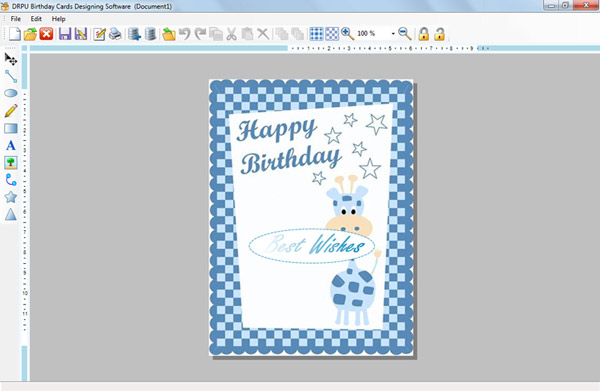Click the red X close document icon

[x=46, y=34]
